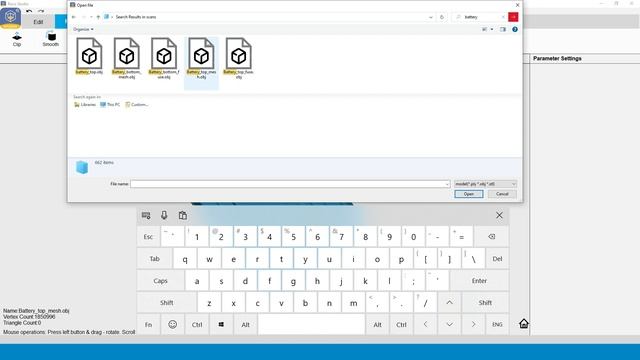Screen dimensions: 640x360
Task: Click the microphone dictation icon on keyboard
Action: (164, 215)
